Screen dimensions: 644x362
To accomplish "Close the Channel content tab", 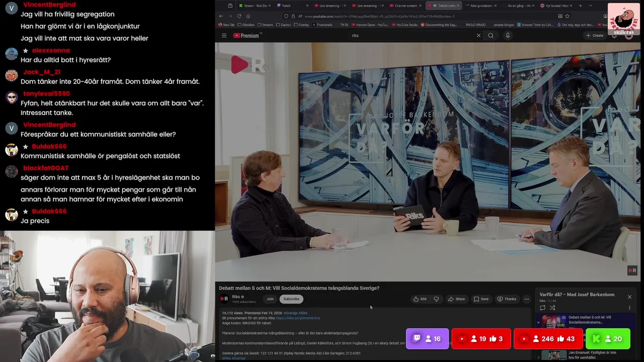I will tap(420, 6).
